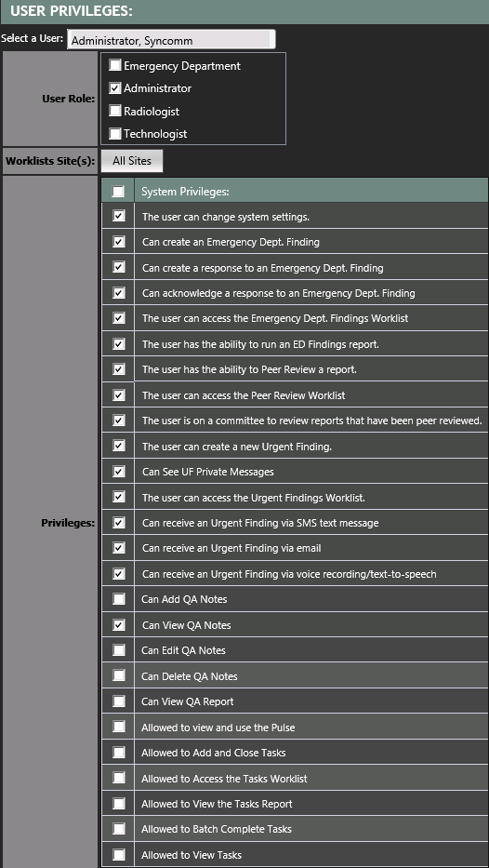This screenshot has height=868, width=489.
Task: Tick the Technologist role checkbox
Action: point(115,133)
